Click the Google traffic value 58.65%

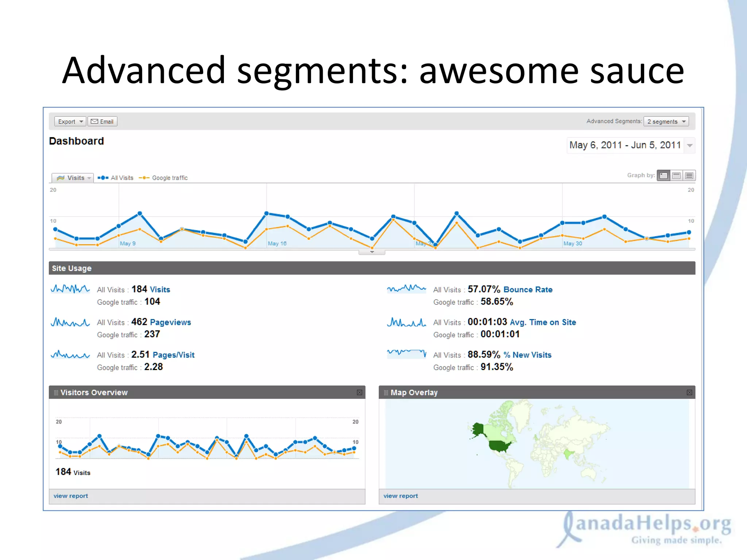point(497,302)
